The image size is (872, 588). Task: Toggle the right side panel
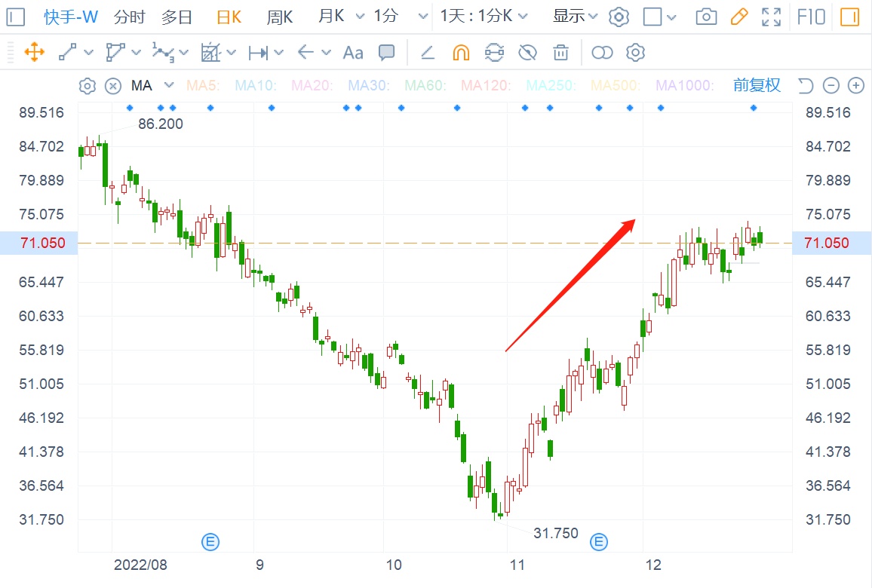point(850,17)
